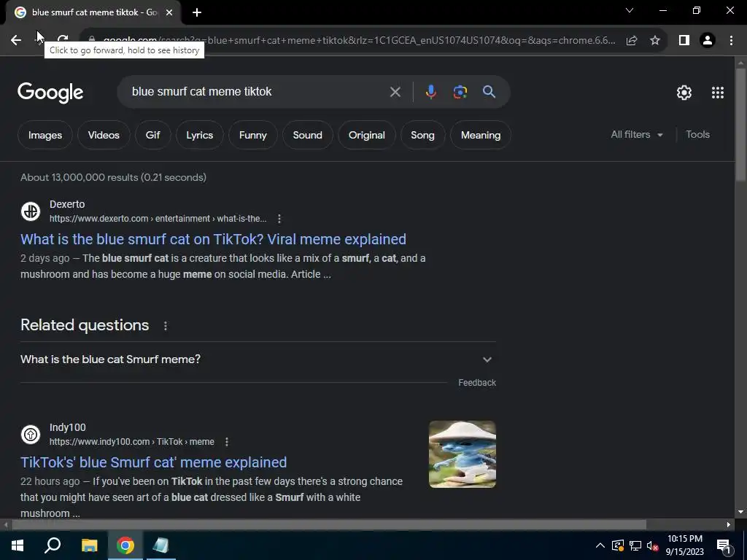The image size is (747, 560).
Task: Open the Dexerto viral meme explained link
Action: pyautogui.click(x=213, y=239)
